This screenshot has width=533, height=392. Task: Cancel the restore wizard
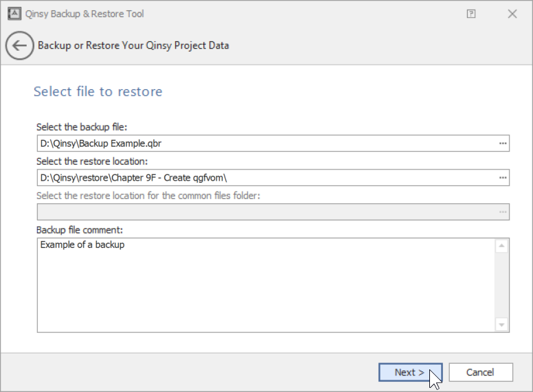pos(480,372)
